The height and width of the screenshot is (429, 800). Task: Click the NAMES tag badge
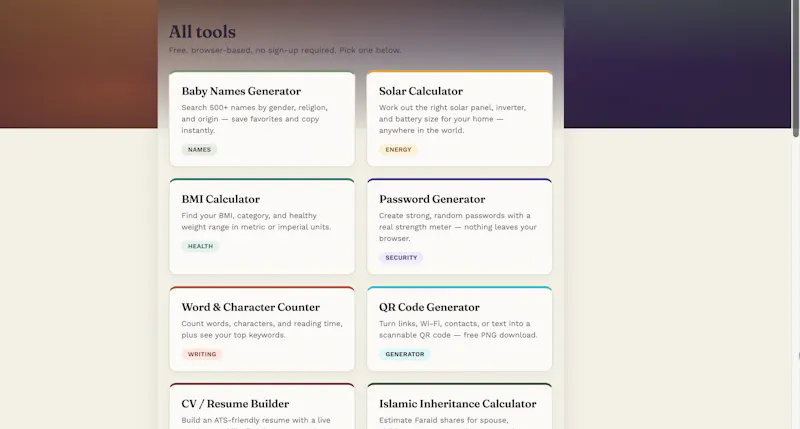tap(199, 149)
